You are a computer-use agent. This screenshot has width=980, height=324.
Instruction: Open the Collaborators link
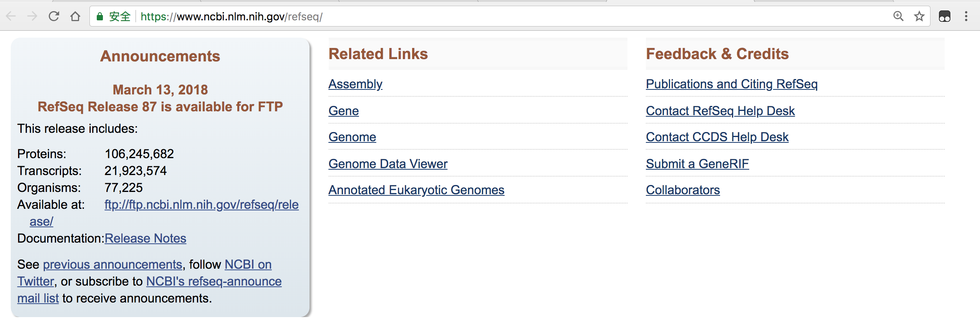pos(683,190)
